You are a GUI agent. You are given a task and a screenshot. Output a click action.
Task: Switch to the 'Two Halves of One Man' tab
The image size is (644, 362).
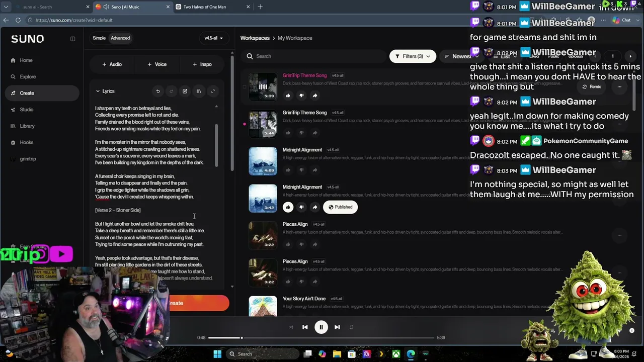pos(213,7)
